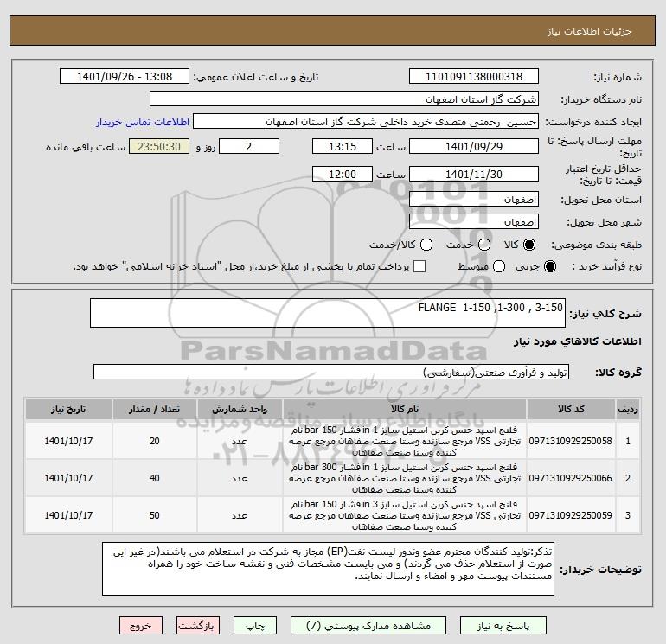Select the کالا/خدمت radio button
This screenshot has width=666, height=644.
[426, 245]
